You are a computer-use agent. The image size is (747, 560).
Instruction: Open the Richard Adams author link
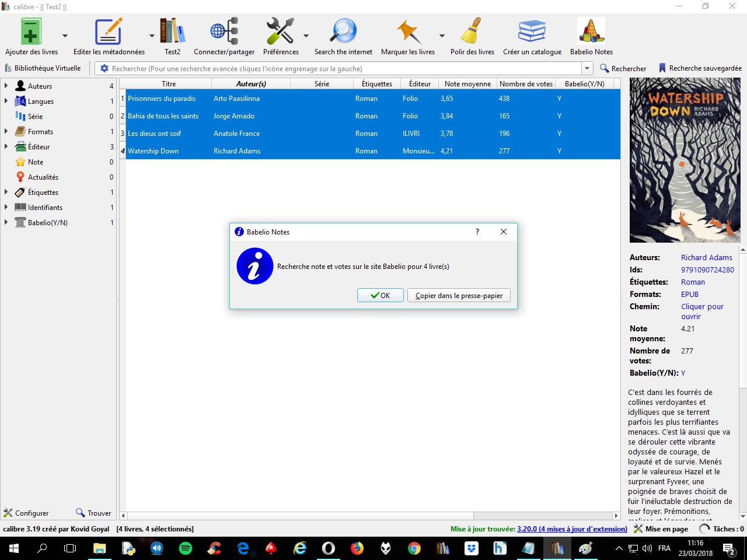tap(707, 257)
